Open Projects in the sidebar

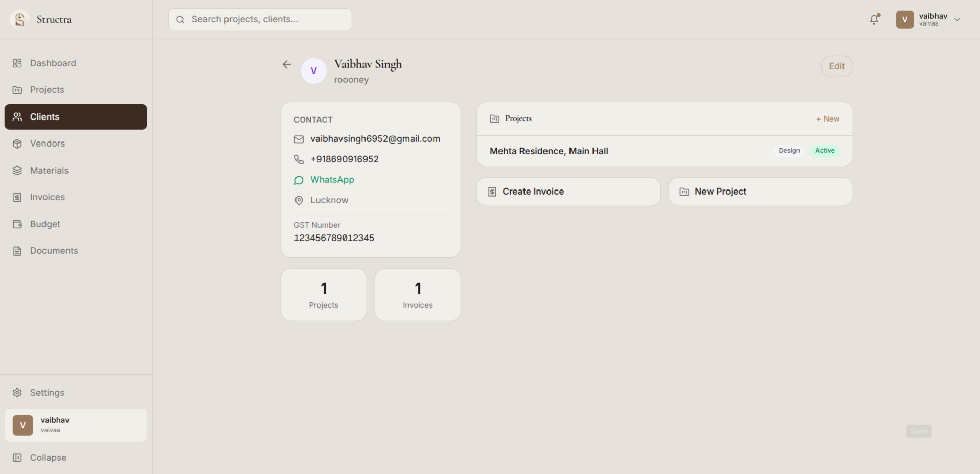pyautogui.click(x=76, y=90)
